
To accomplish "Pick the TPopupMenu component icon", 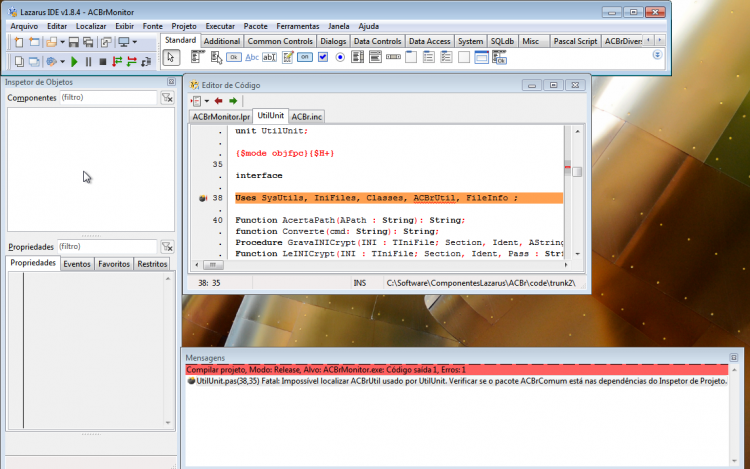I will (216, 57).
